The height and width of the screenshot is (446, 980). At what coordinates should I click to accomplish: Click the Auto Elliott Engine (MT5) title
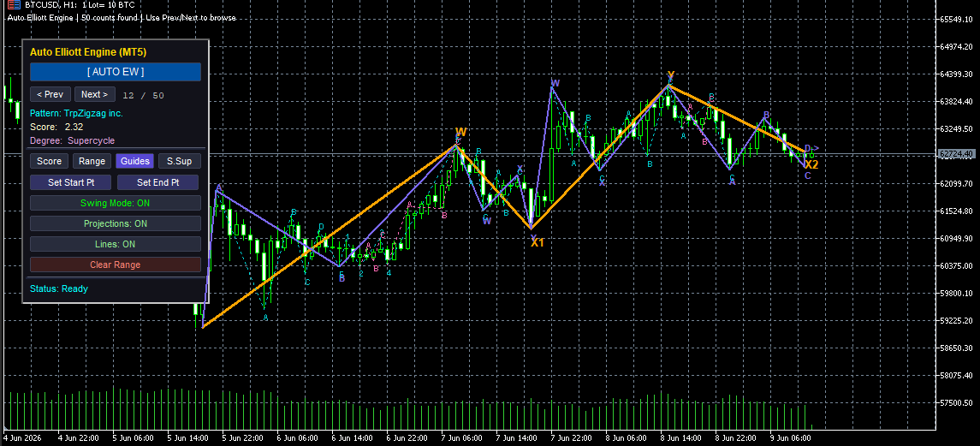pyautogui.click(x=88, y=52)
